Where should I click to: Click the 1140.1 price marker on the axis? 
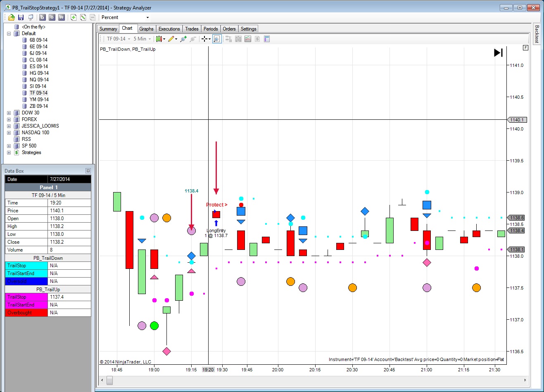[x=517, y=120]
